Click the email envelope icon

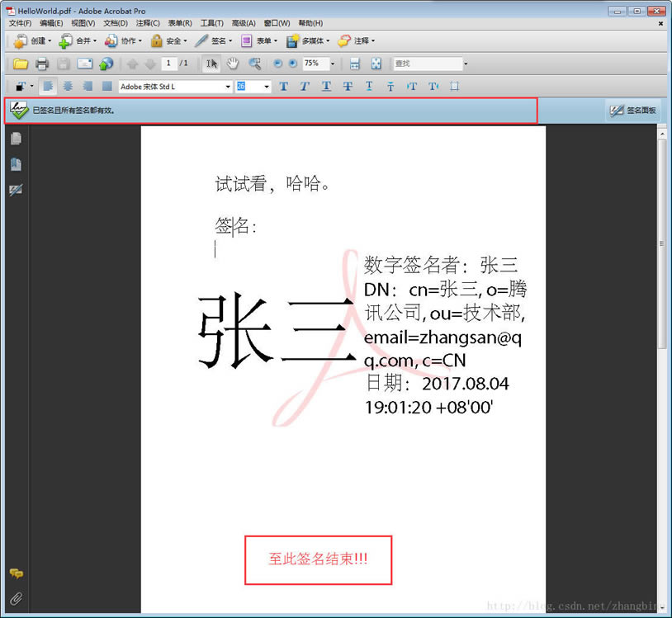point(84,64)
